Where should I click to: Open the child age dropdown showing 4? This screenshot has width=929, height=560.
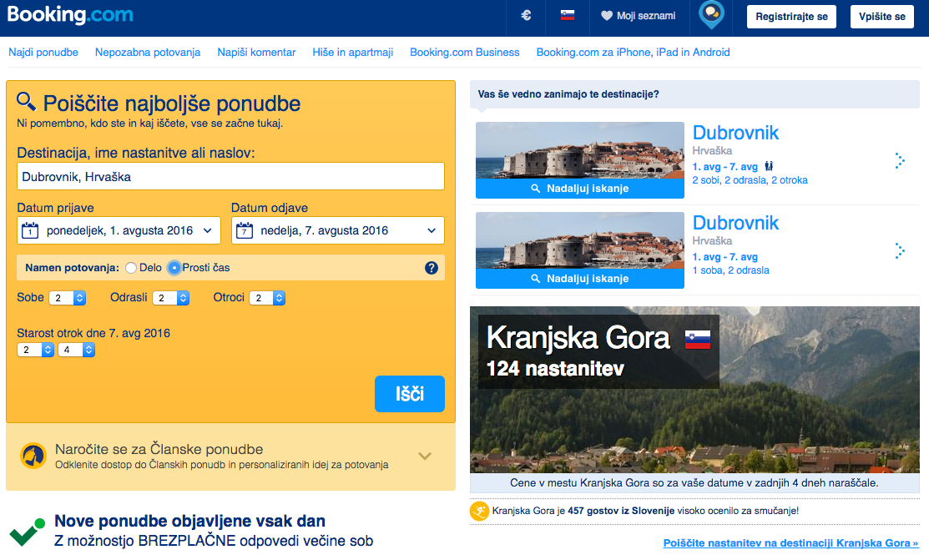(76, 349)
